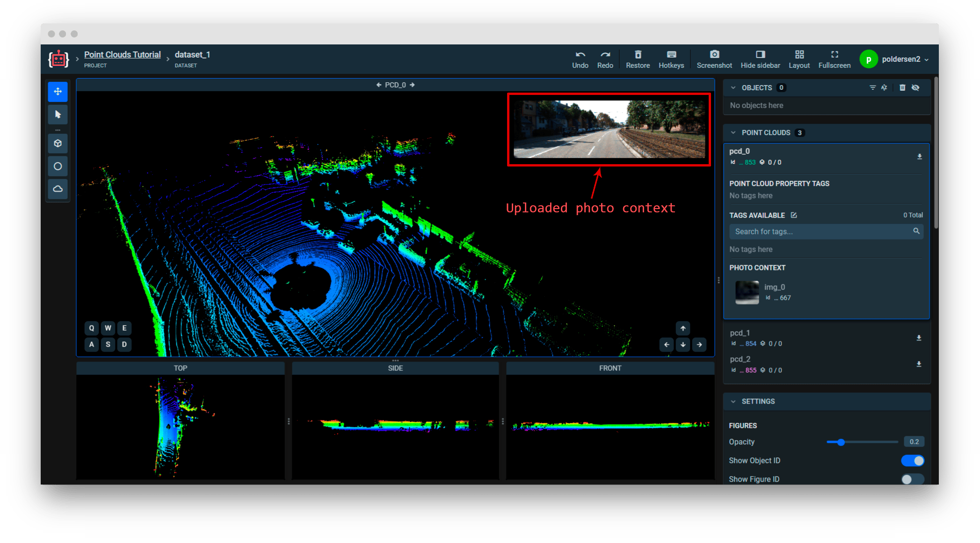The width and height of the screenshot is (980, 543).
Task: Undo the last action
Action: click(580, 59)
